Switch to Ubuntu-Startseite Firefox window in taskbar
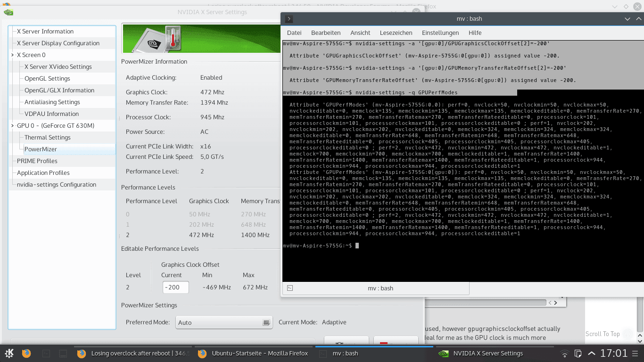 253,353
